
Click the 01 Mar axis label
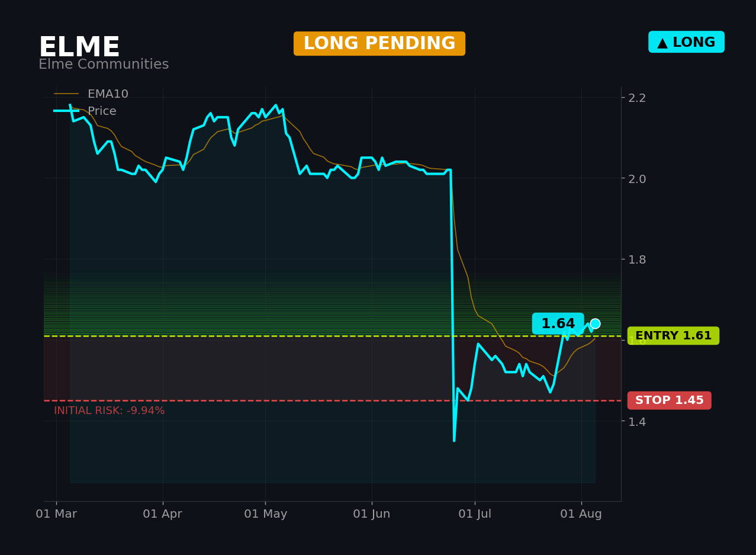(56, 514)
